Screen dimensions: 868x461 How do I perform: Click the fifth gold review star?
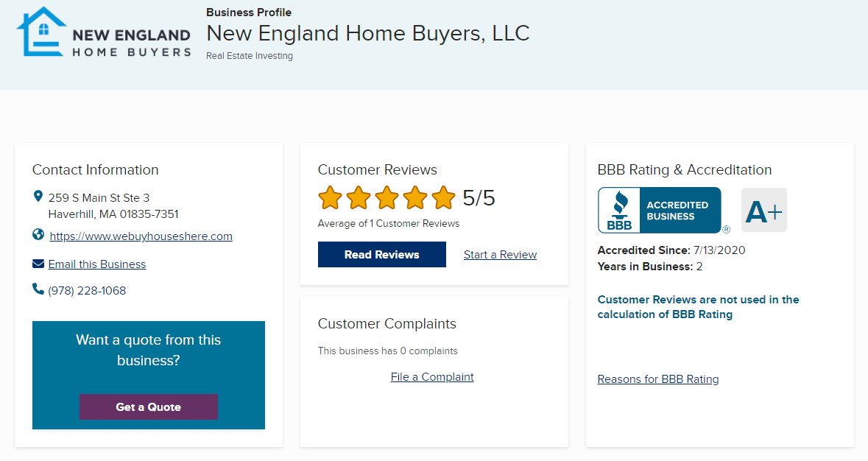coord(443,198)
